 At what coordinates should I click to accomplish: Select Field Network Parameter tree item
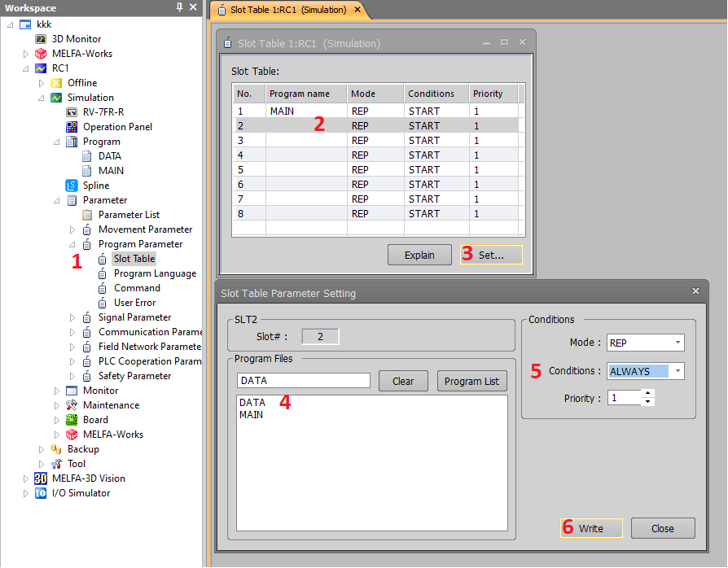coord(150,347)
